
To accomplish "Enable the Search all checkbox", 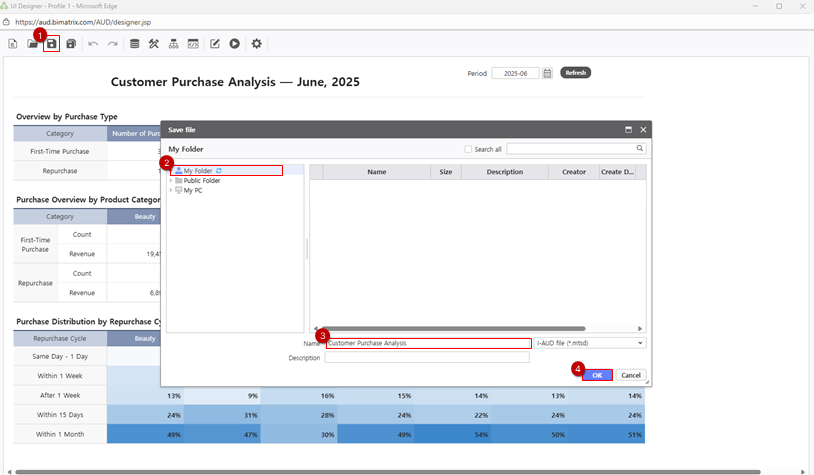I will [x=468, y=149].
